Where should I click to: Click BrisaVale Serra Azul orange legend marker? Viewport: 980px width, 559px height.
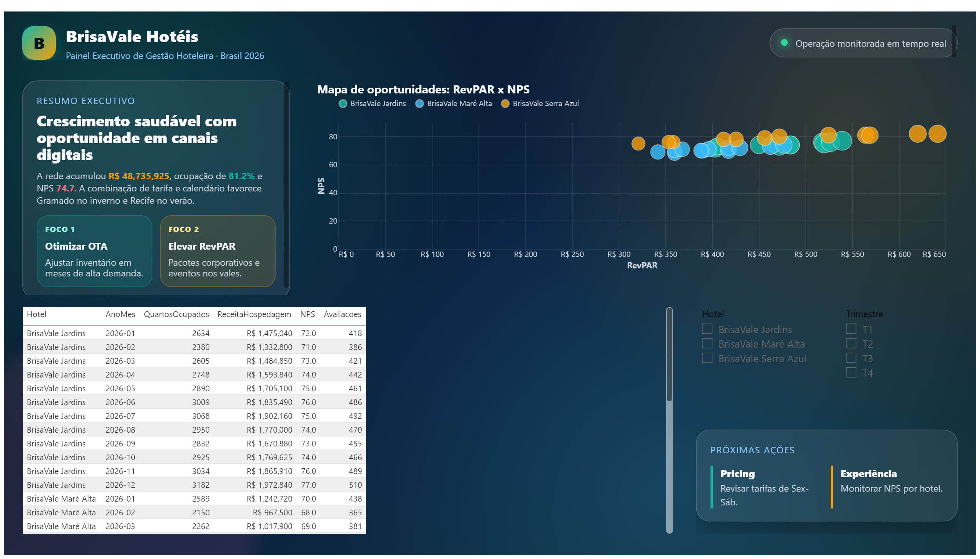[505, 104]
